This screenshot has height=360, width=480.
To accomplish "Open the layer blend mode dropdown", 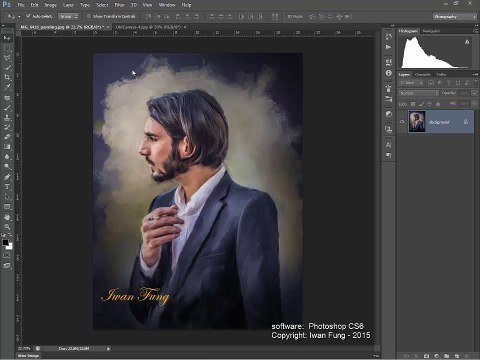I will (419, 93).
